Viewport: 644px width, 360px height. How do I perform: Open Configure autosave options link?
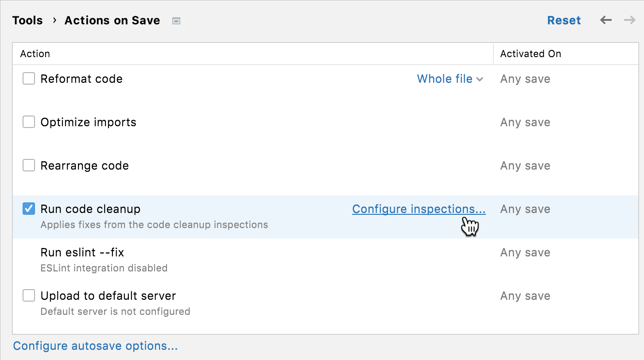pyautogui.click(x=95, y=346)
